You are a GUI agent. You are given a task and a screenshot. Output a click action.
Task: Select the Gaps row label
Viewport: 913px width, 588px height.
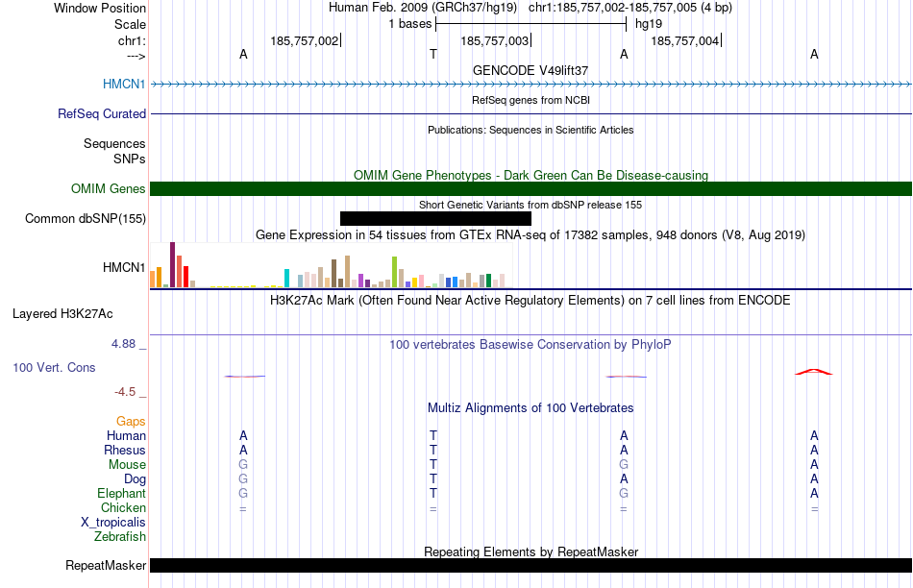[x=131, y=421]
